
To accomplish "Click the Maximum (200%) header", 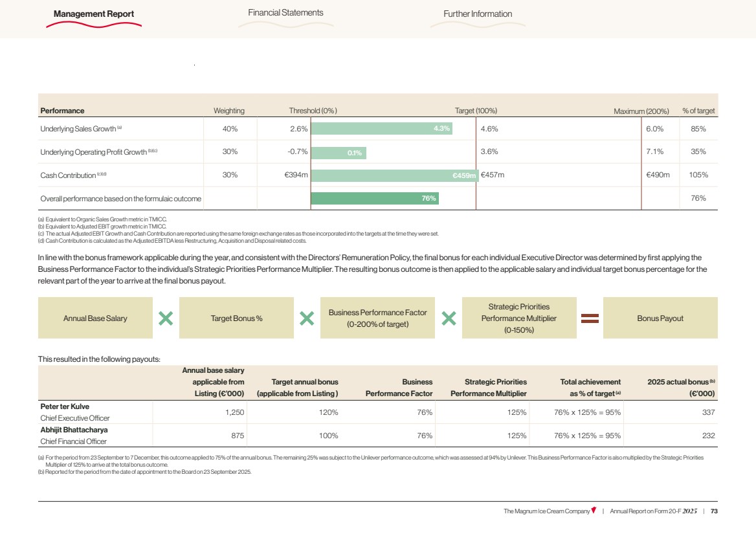I will [x=641, y=111].
